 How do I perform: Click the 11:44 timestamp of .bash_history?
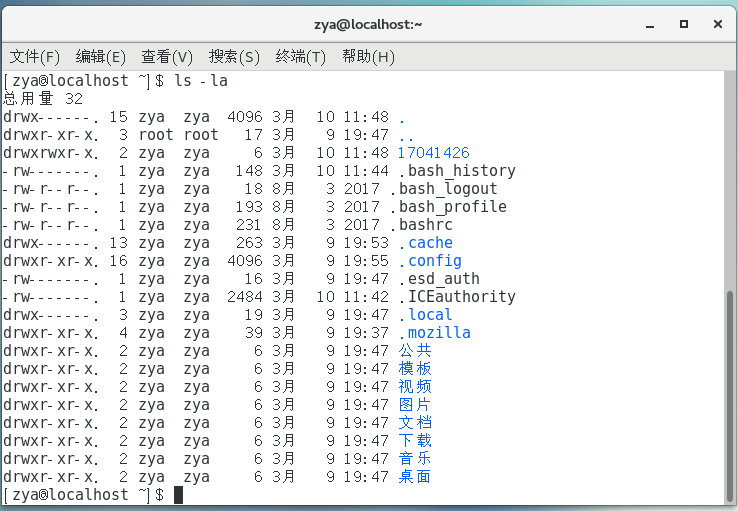point(366,171)
